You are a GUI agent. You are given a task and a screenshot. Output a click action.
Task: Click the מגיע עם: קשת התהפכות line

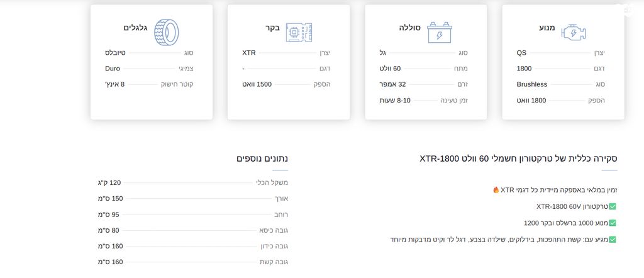pos(499,240)
